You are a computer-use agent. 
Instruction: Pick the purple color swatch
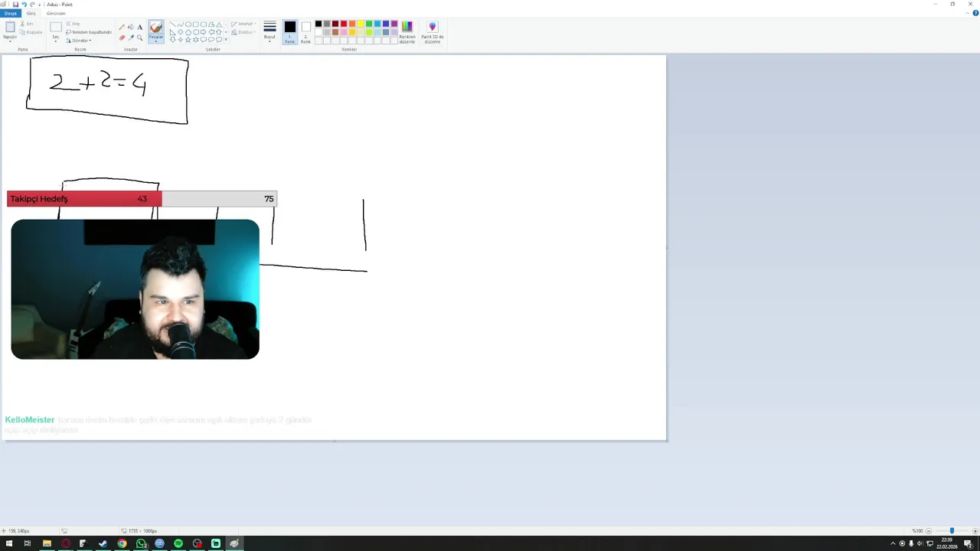(394, 24)
